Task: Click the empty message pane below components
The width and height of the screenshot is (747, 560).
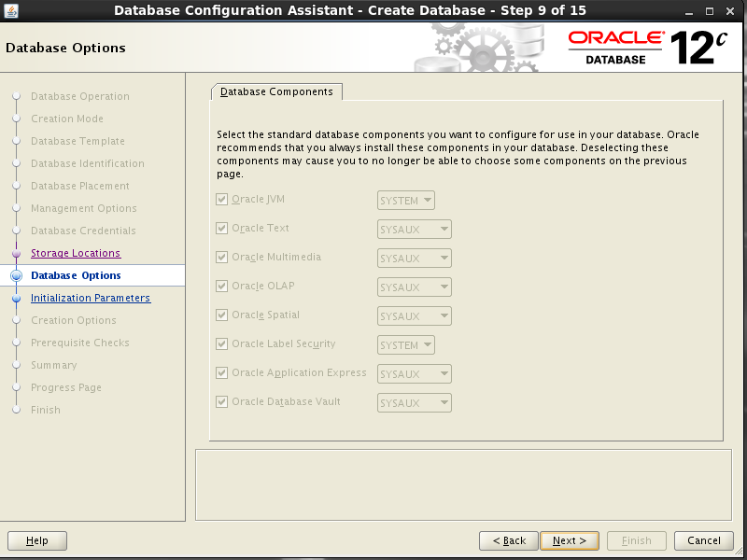Action: 463,484
